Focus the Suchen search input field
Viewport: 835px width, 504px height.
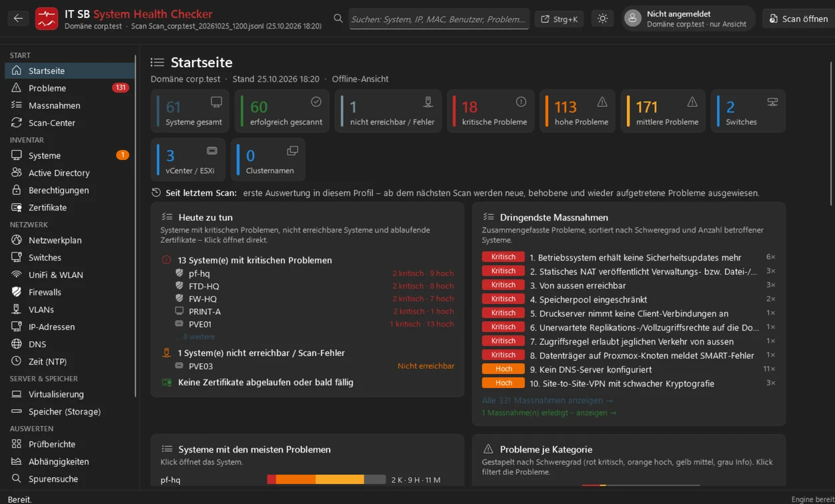click(439, 19)
